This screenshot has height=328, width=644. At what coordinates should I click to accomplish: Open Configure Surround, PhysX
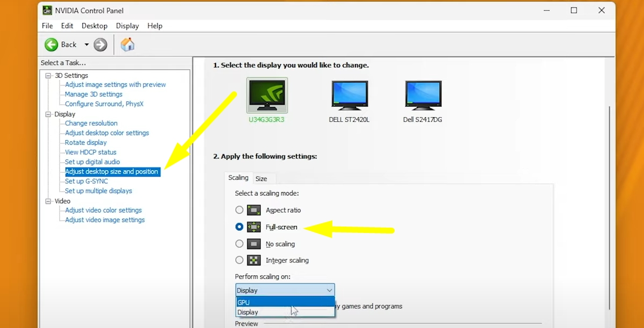coord(104,104)
